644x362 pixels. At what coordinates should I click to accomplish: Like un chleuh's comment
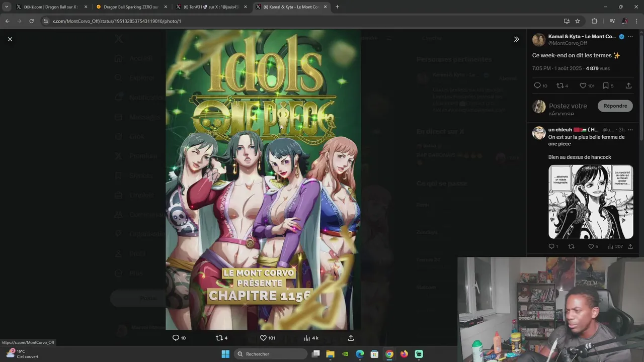pyautogui.click(x=591, y=246)
